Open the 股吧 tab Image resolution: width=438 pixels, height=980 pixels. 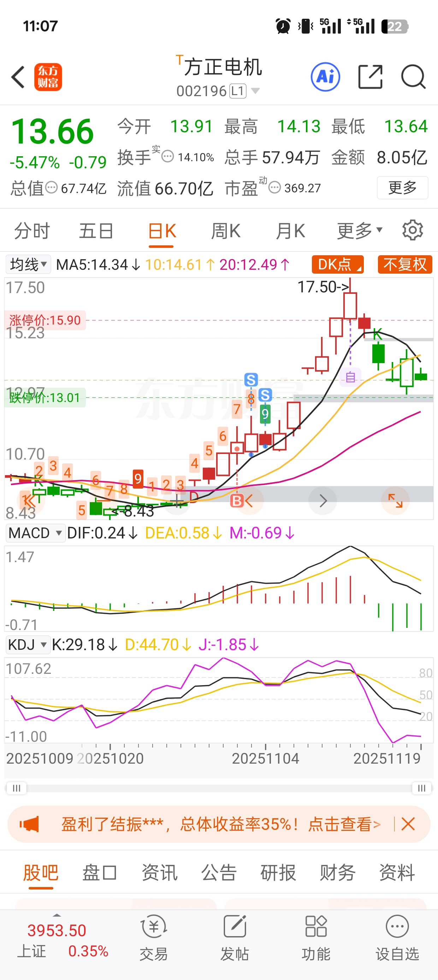41,872
